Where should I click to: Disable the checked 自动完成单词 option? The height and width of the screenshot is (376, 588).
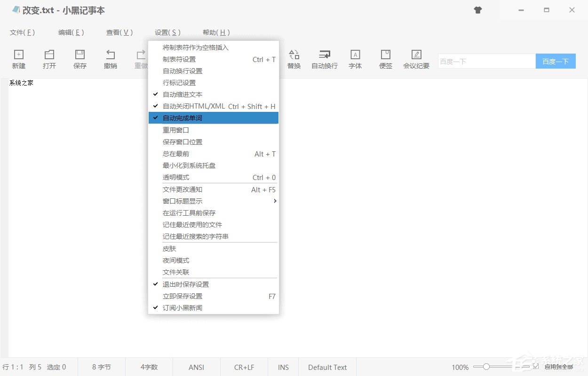[183, 118]
